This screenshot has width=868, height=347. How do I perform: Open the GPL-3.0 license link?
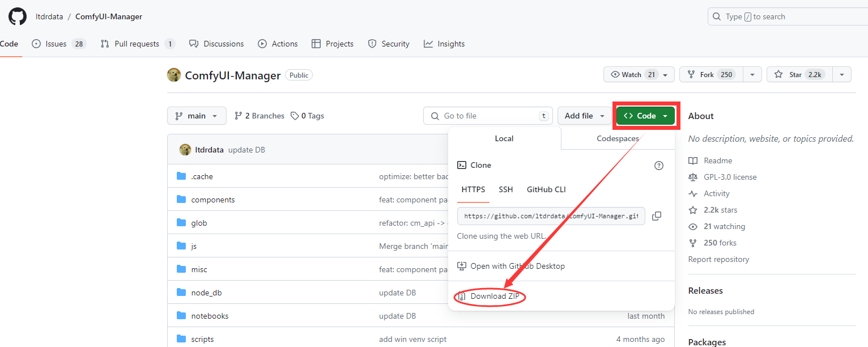pyautogui.click(x=730, y=177)
